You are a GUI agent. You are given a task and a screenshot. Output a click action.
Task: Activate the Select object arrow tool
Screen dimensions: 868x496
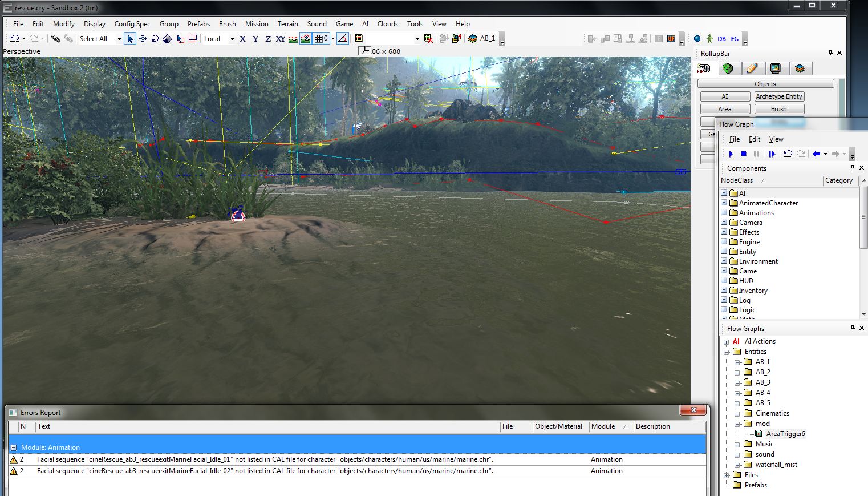[130, 38]
